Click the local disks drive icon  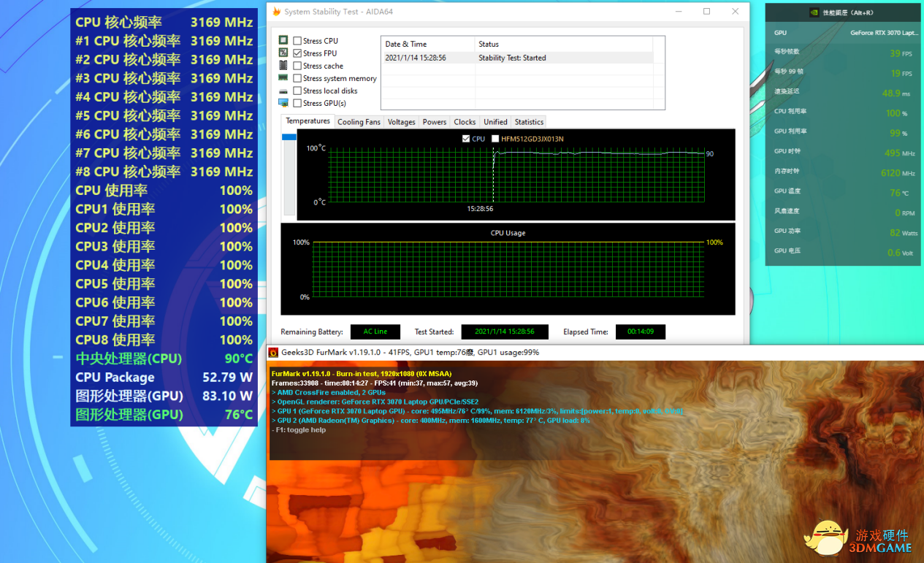pyautogui.click(x=283, y=91)
